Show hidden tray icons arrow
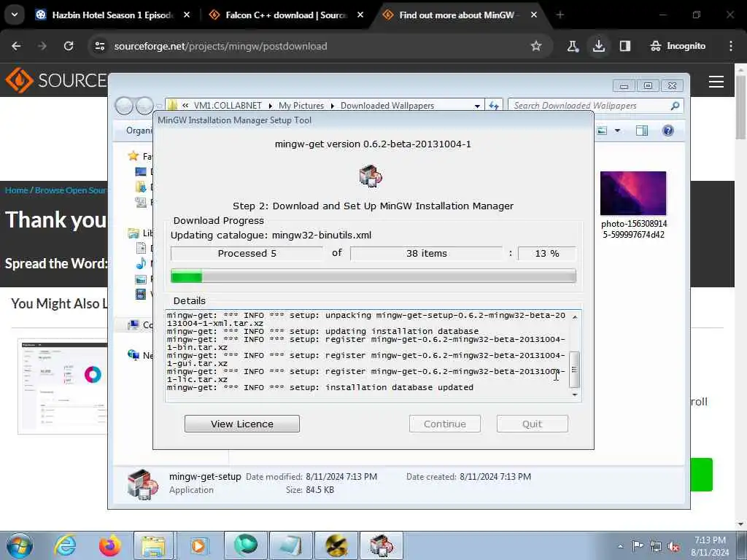Image resolution: width=747 pixels, height=560 pixels. coord(620,547)
